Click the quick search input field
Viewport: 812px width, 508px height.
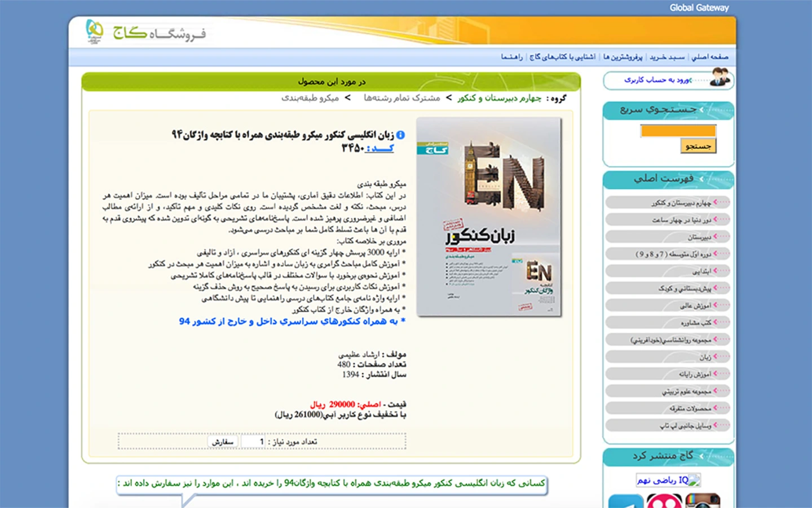(678, 131)
